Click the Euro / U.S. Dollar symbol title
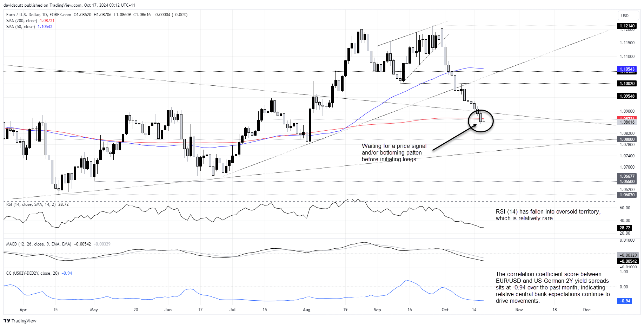The width and height of the screenshot is (644, 327). [x=39, y=15]
